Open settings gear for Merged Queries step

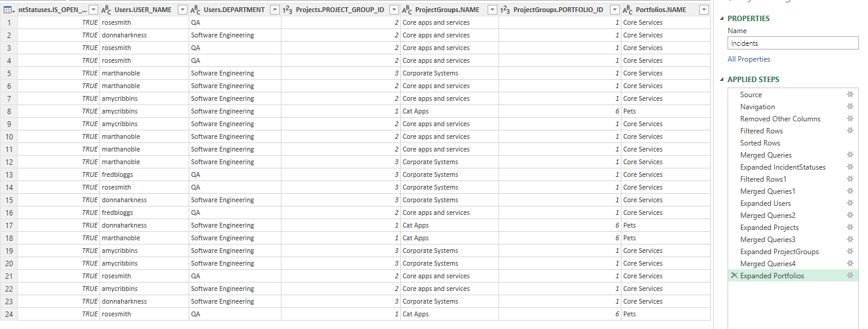851,155
